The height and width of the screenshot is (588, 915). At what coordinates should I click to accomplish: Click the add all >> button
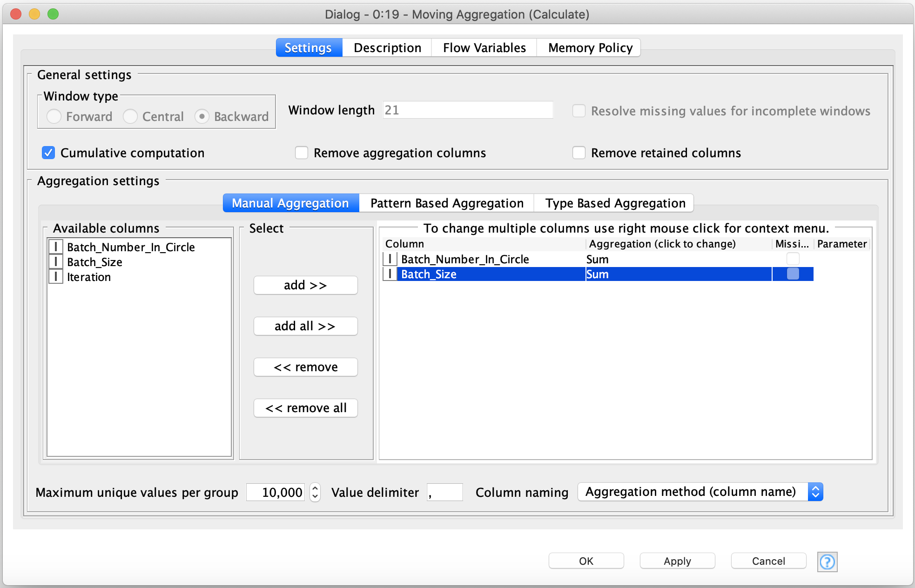(305, 326)
